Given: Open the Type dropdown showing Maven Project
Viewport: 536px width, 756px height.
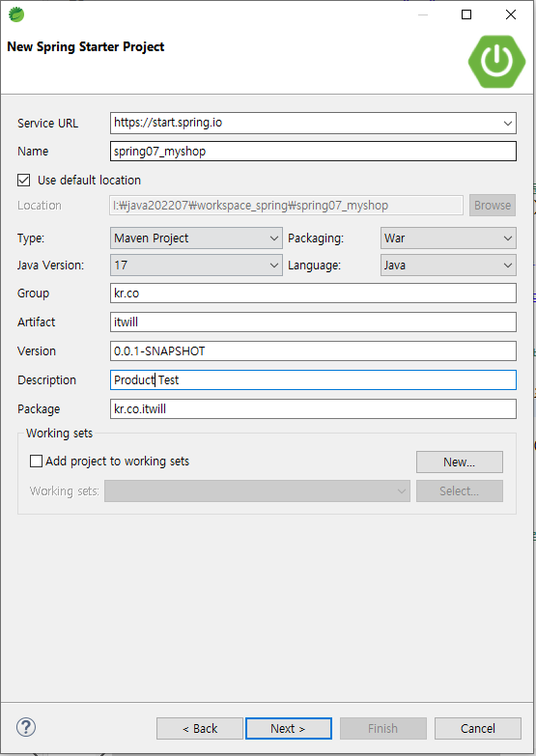Looking at the screenshot, I should [196, 238].
